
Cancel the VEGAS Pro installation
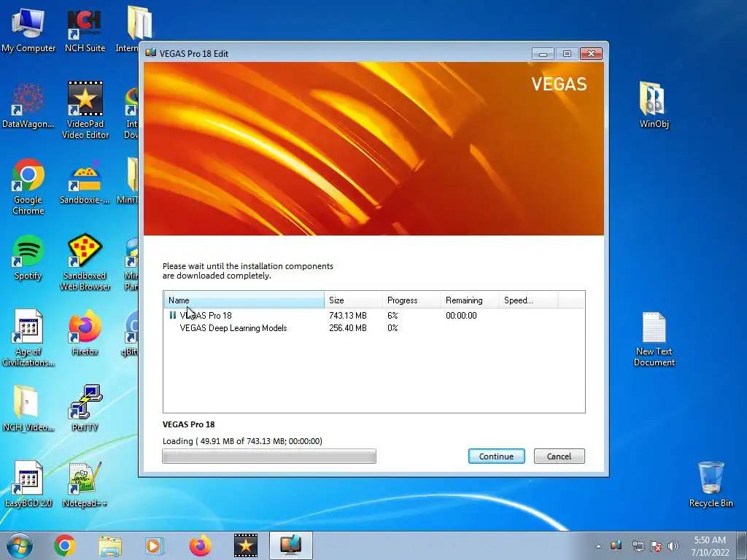pos(559,456)
